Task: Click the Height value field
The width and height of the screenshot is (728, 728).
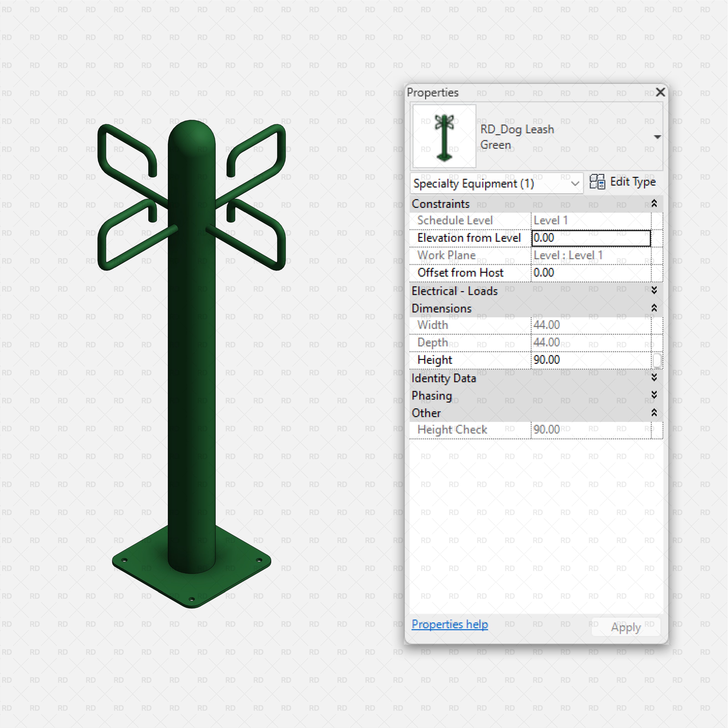Action: point(590,360)
